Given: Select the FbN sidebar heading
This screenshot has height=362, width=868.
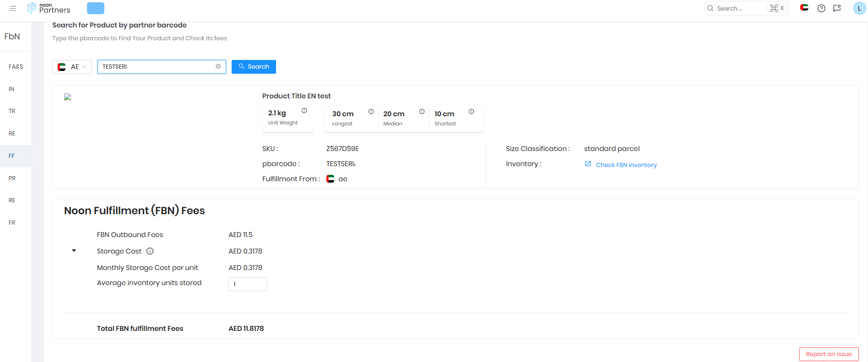Looking at the screenshot, I should [x=12, y=37].
